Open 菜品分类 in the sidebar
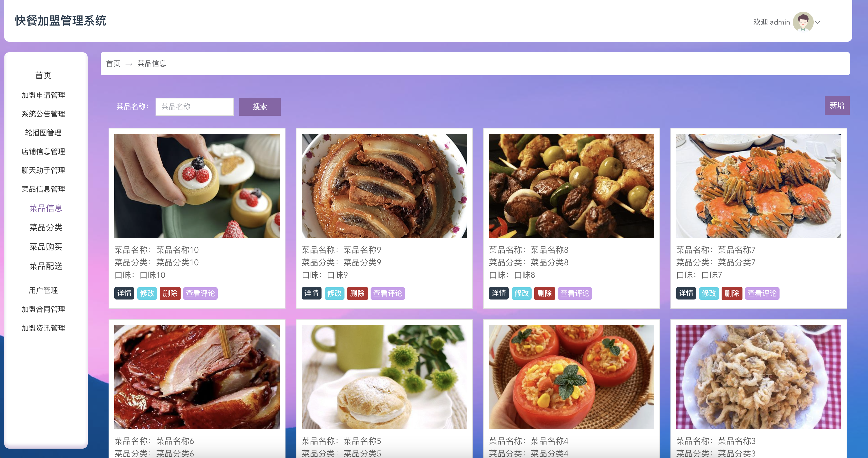The image size is (868, 458). point(46,227)
